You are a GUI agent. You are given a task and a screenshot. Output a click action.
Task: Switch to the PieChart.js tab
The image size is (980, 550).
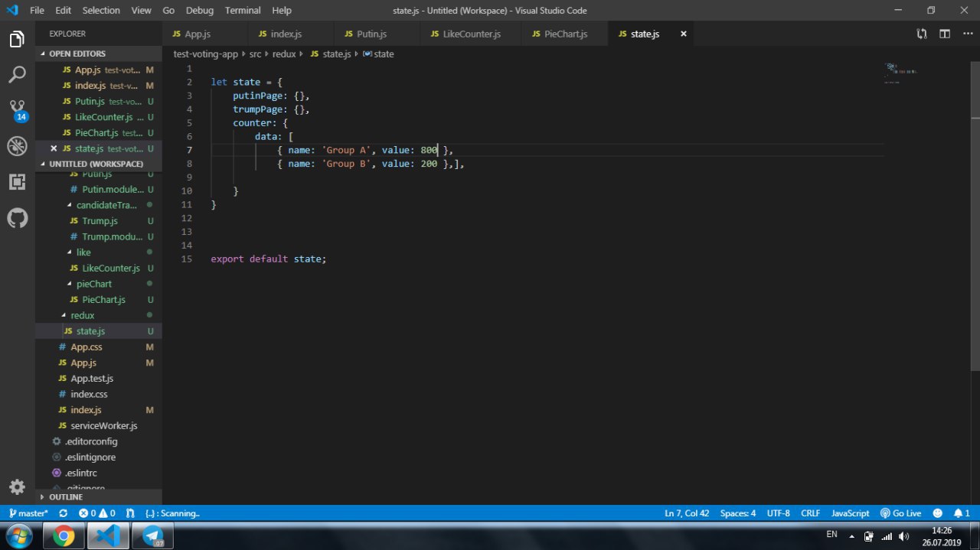click(x=565, y=34)
